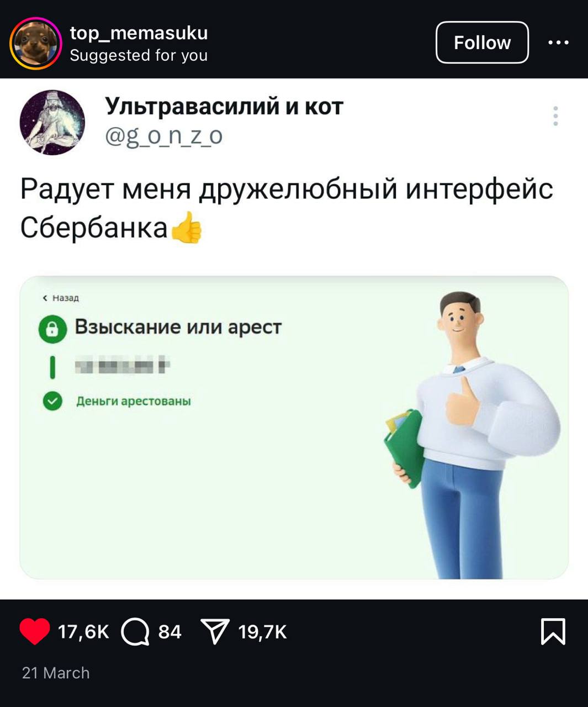Open top_memasuku profile picture story
588x707 pixels.
35,43
